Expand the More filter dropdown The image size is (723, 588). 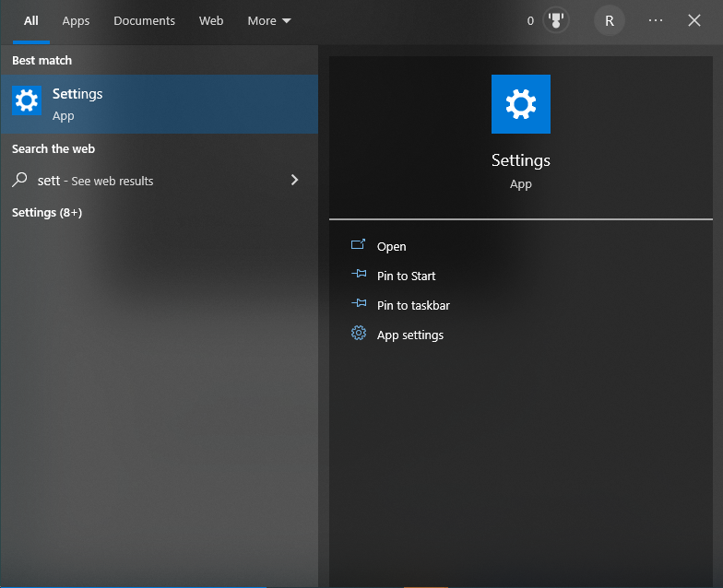click(269, 20)
